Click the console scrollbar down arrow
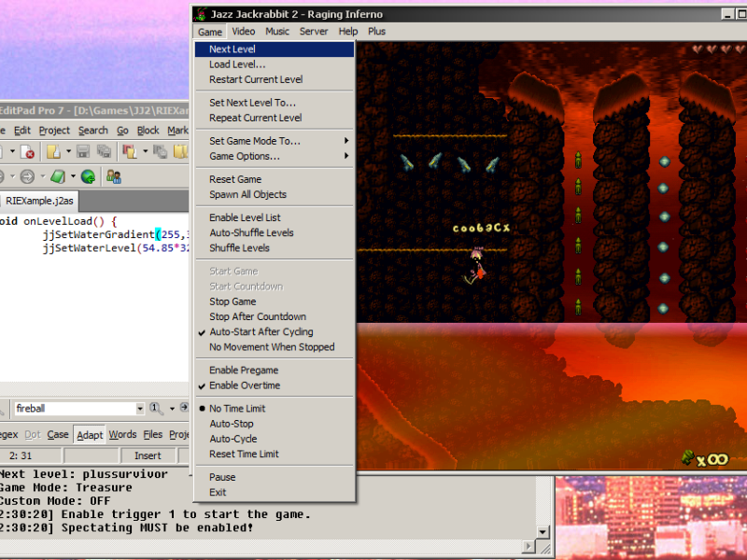This screenshot has height=560, width=747. point(543,532)
